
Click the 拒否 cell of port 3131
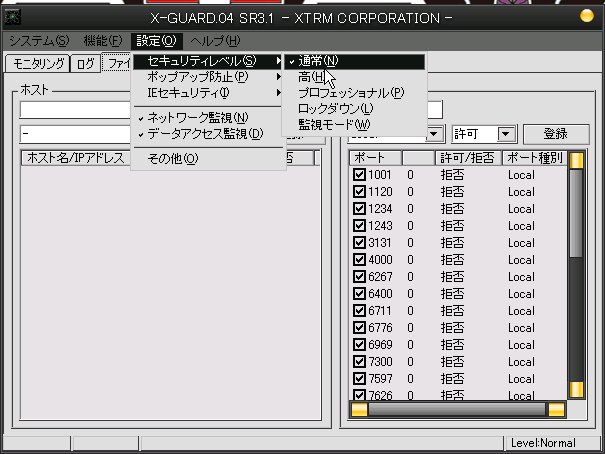click(x=453, y=243)
